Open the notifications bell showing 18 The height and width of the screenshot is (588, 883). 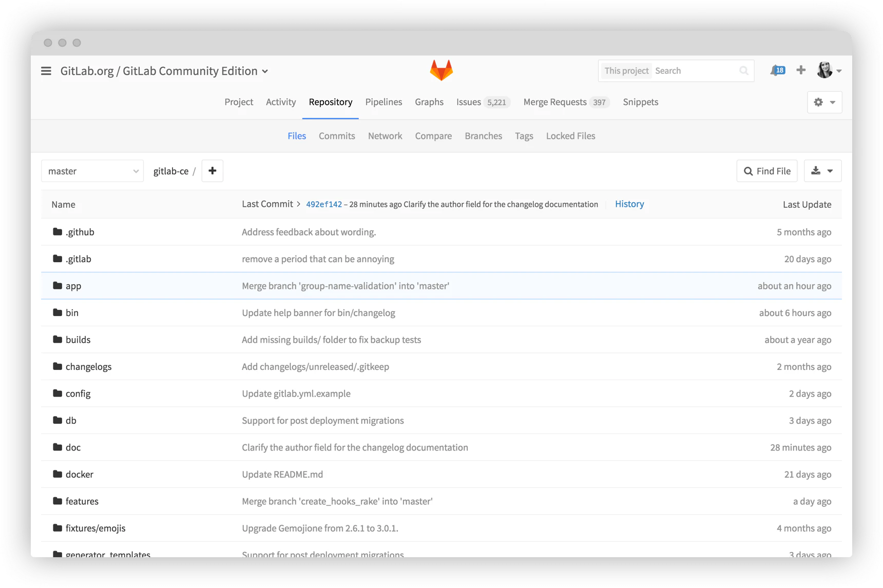(776, 70)
